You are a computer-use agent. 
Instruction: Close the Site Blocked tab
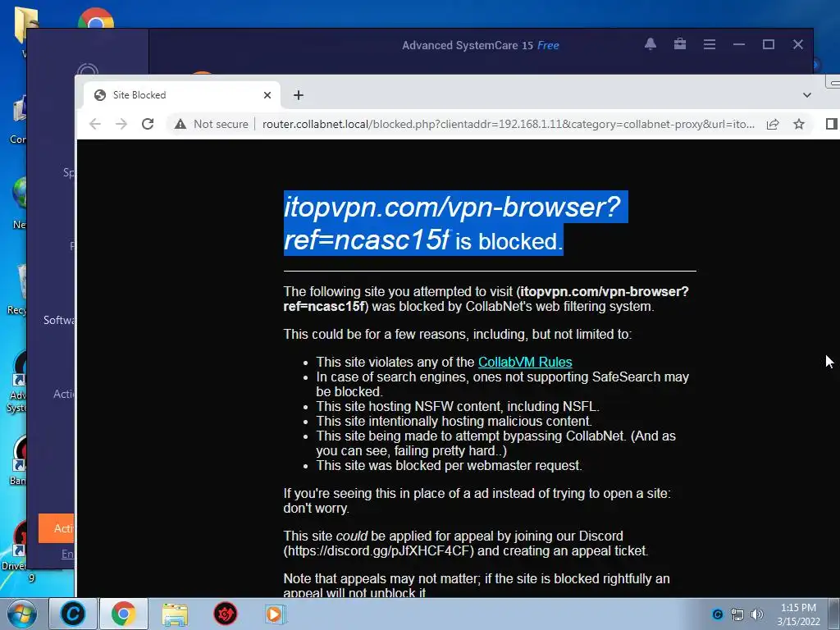point(267,95)
